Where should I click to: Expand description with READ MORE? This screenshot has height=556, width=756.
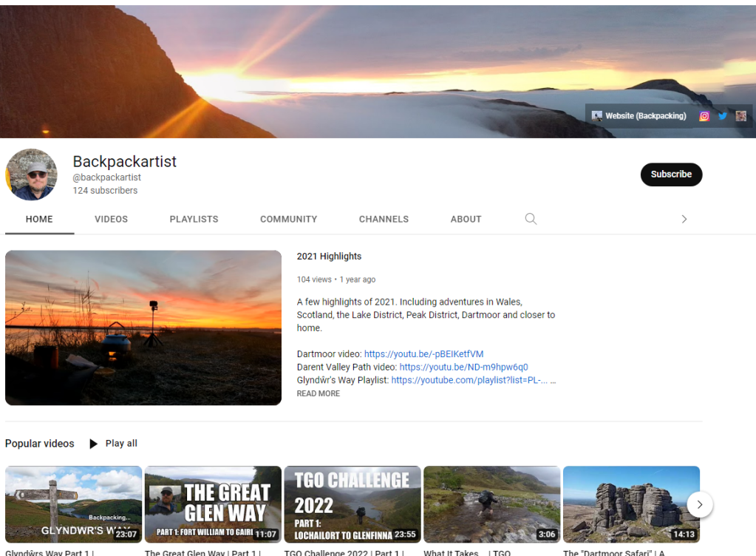pos(318,394)
